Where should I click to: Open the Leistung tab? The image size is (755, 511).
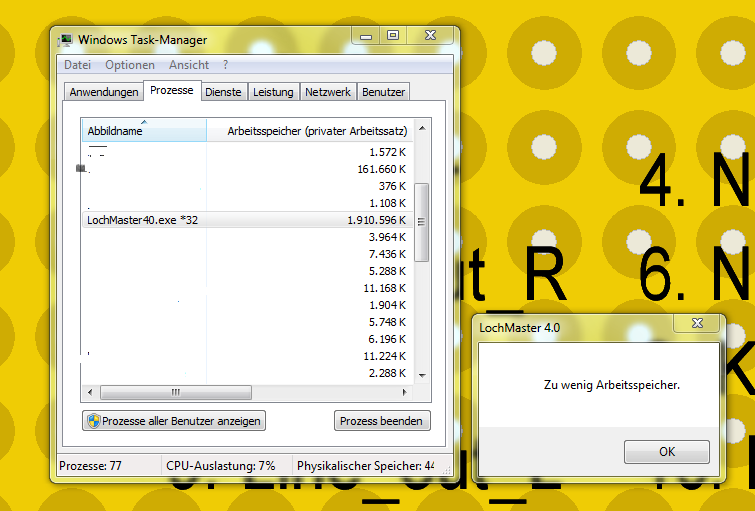pos(273,92)
